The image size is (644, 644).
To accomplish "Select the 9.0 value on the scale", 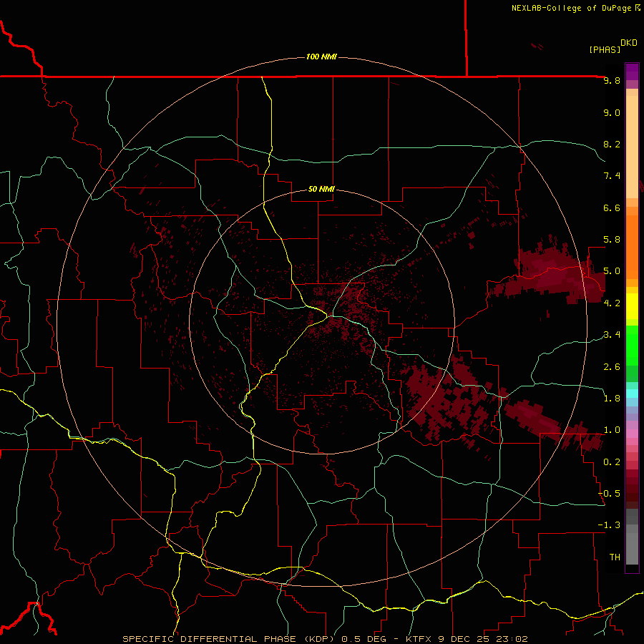I will (612, 112).
